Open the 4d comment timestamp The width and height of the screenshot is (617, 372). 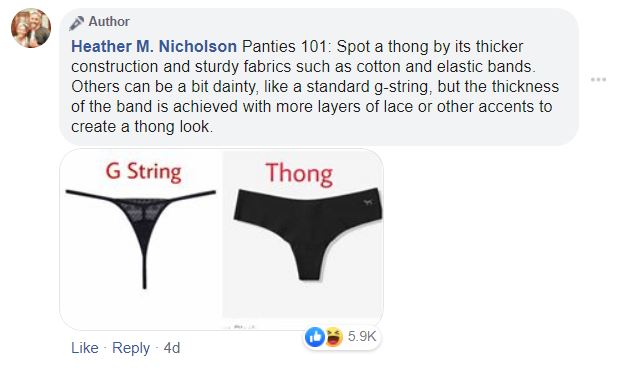click(172, 348)
